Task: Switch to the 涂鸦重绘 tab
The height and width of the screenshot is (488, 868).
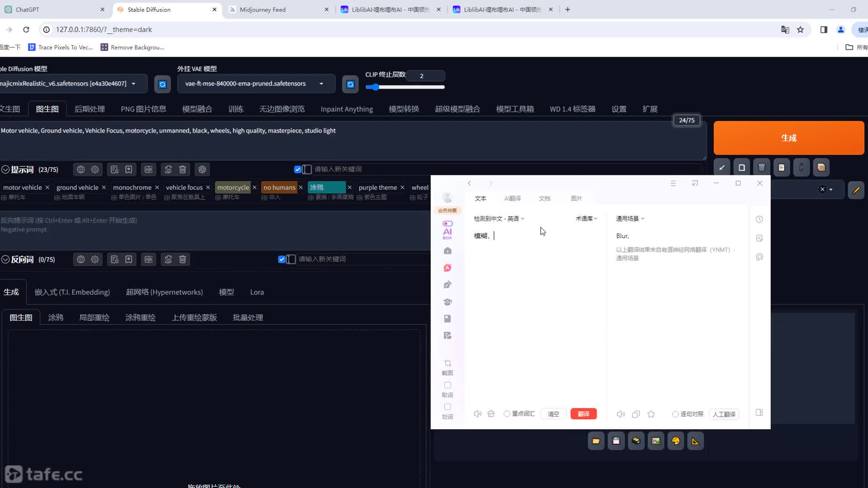Action: 140,318
